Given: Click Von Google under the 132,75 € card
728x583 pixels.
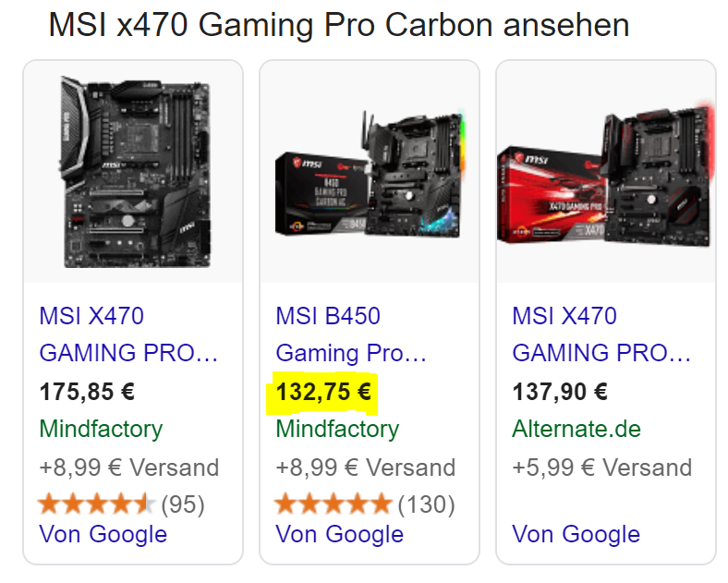Looking at the screenshot, I should click(x=339, y=534).
